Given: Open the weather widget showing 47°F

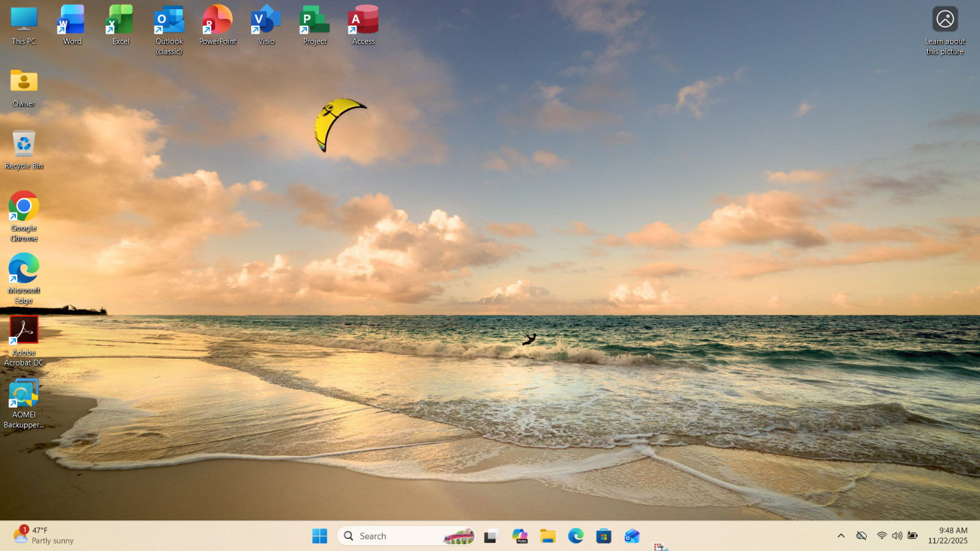Looking at the screenshot, I should point(44,536).
